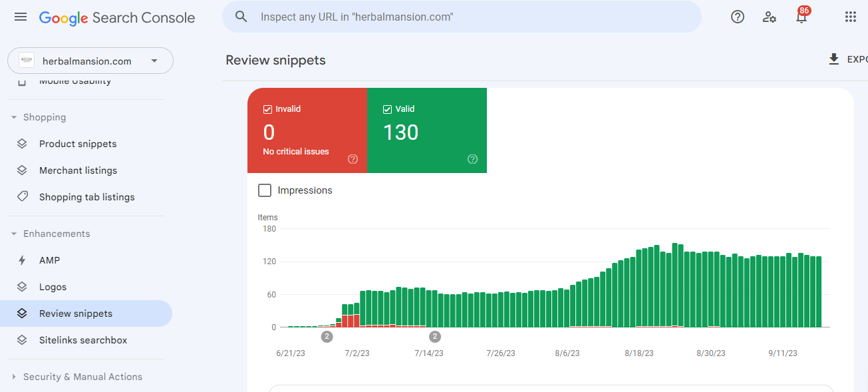Click the Valid green summary card
868x392 pixels.
pos(427,130)
